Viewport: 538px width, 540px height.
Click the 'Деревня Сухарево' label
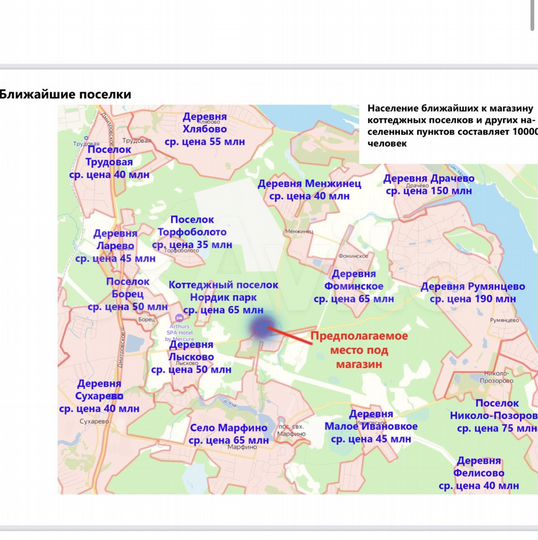[x=99, y=390]
